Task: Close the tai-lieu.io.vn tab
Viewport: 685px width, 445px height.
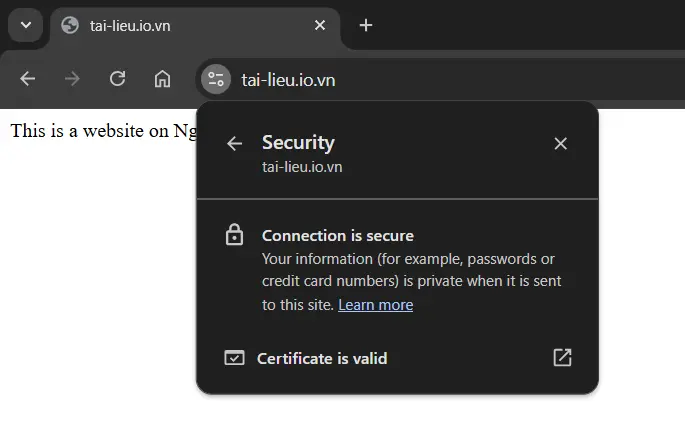Action: click(320, 26)
